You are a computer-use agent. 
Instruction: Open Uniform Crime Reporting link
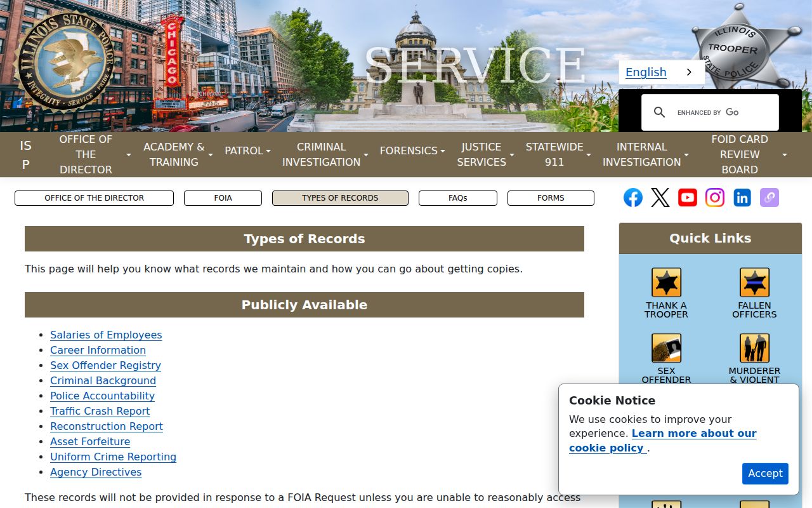point(113,457)
